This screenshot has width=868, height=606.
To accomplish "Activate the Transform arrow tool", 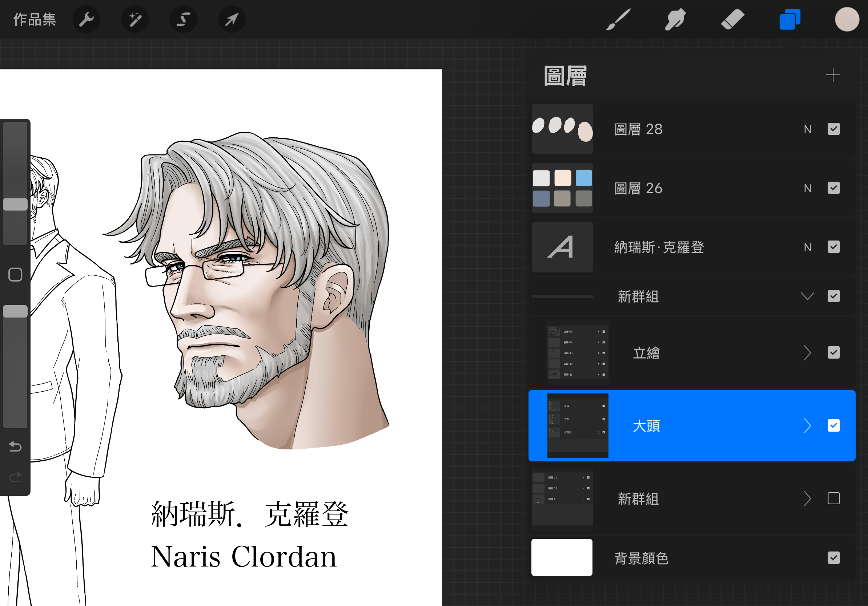I will 232,19.
